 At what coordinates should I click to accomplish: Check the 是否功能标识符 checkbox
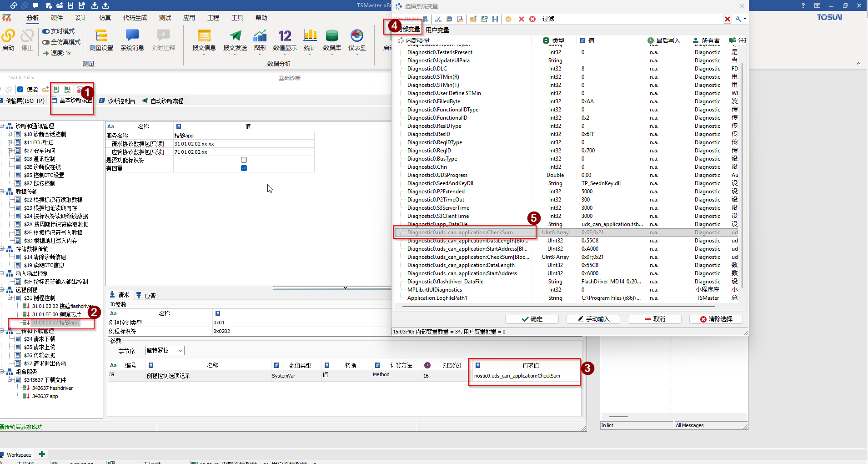click(244, 160)
